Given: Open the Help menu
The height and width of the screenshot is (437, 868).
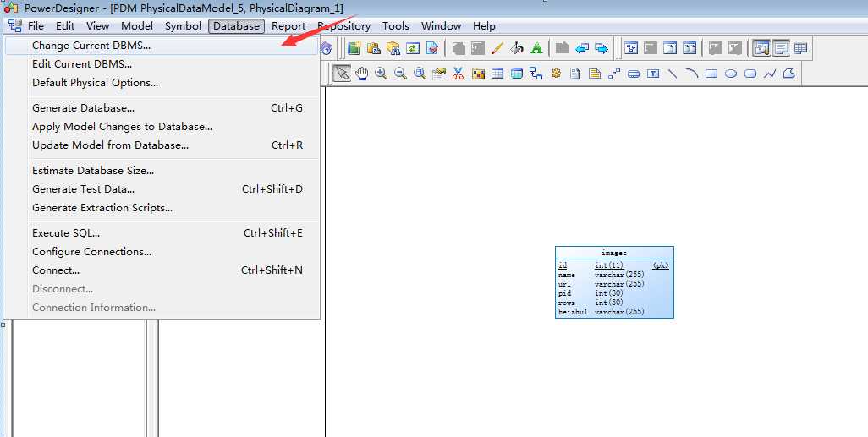Looking at the screenshot, I should pyautogui.click(x=485, y=26).
